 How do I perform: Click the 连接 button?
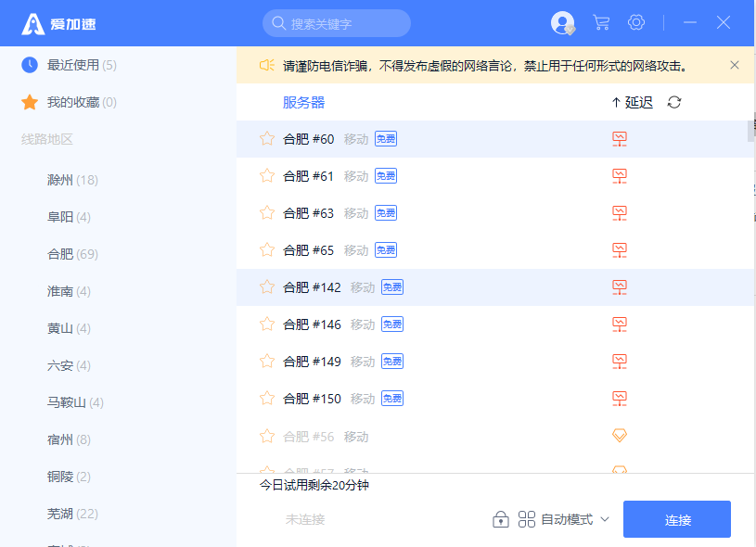677,519
